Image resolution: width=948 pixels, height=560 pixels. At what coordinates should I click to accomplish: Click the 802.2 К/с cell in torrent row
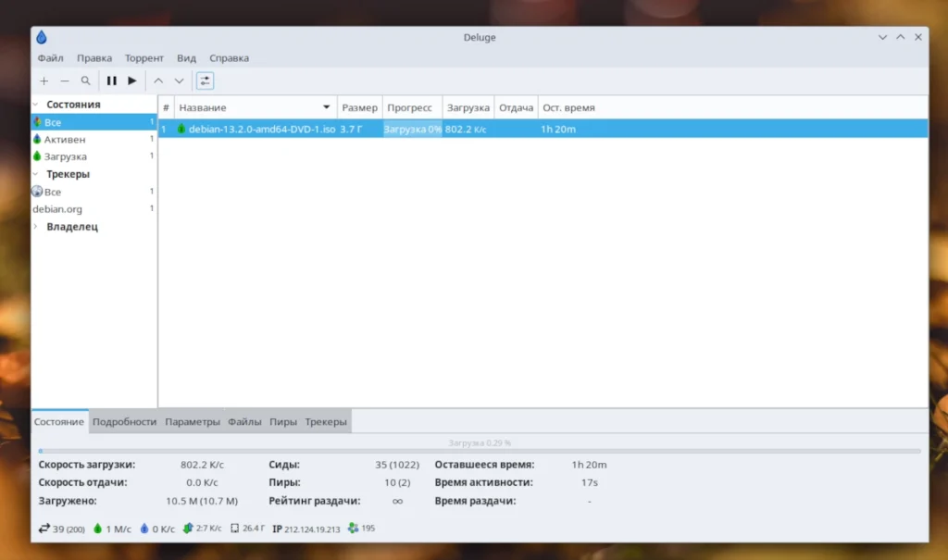pyautogui.click(x=466, y=129)
